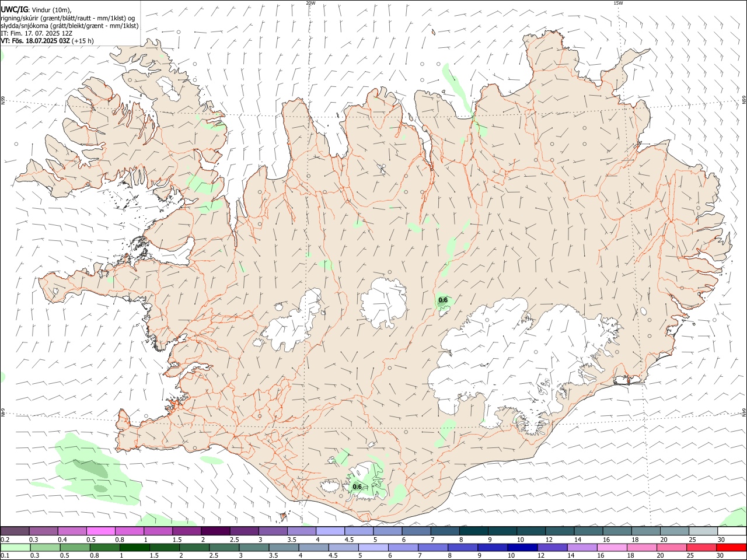Image resolution: width=747 pixels, height=560 pixels.
Task: Click the number 1.5 under the lower legend row
Action: [154, 556]
